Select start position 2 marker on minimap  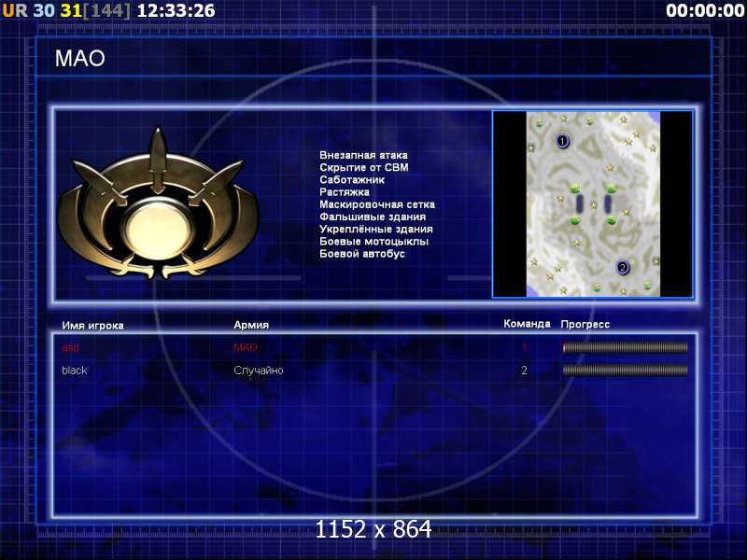click(x=622, y=267)
